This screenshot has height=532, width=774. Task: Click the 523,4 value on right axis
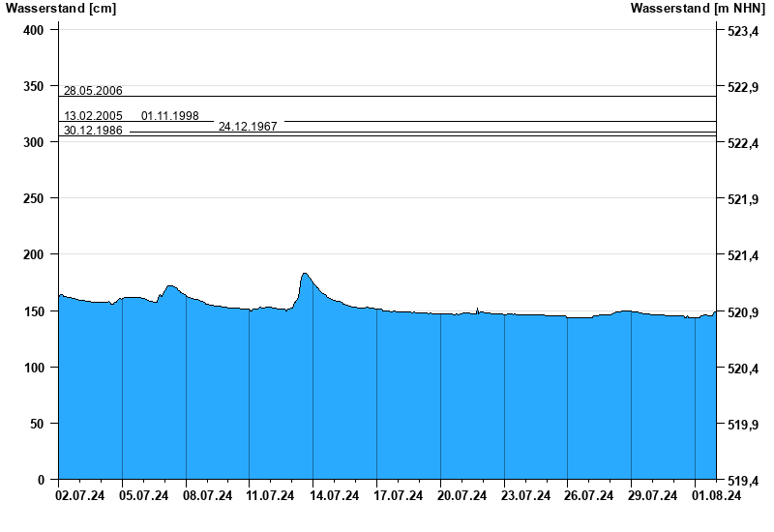743,31
